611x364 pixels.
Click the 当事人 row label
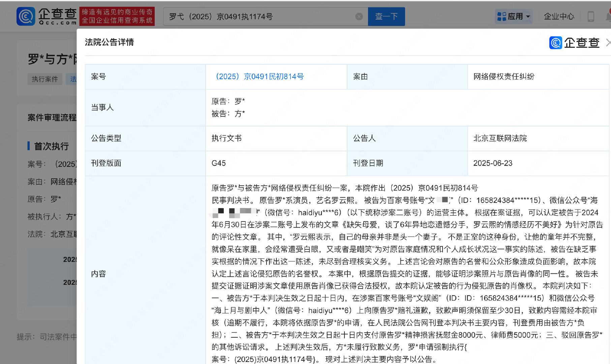[x=102, y=108]
